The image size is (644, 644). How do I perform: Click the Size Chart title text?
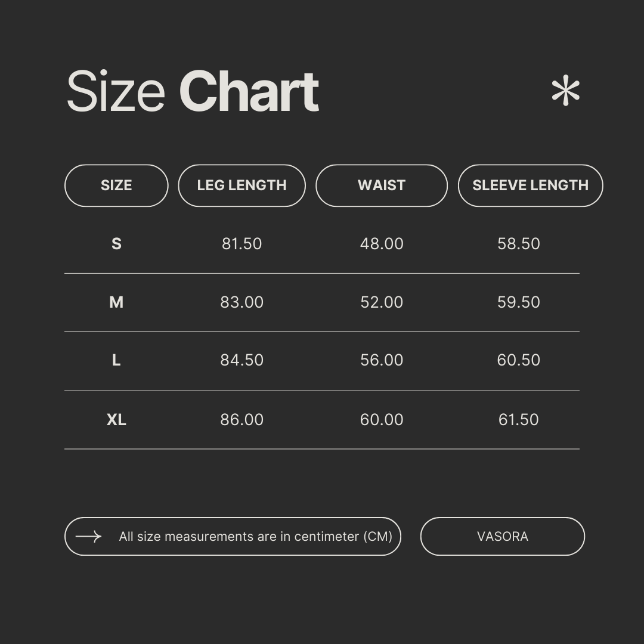192,91
